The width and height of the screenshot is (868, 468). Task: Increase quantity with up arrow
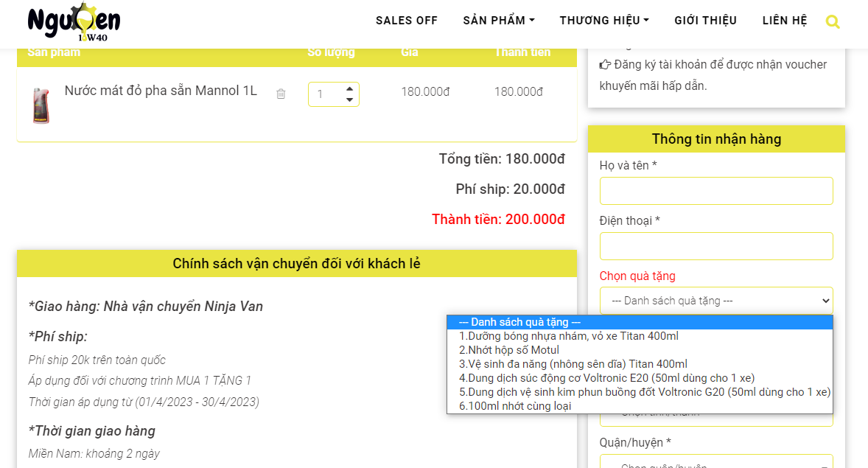[349, 88]
